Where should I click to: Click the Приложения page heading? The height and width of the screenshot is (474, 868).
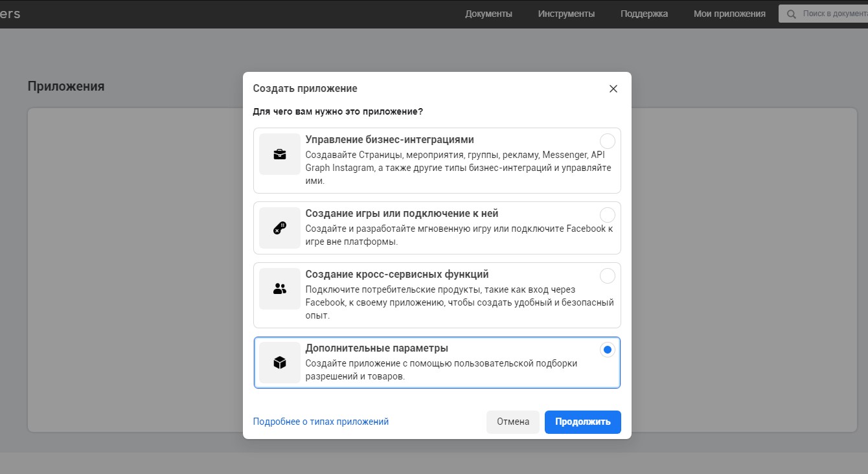(66, 86)
